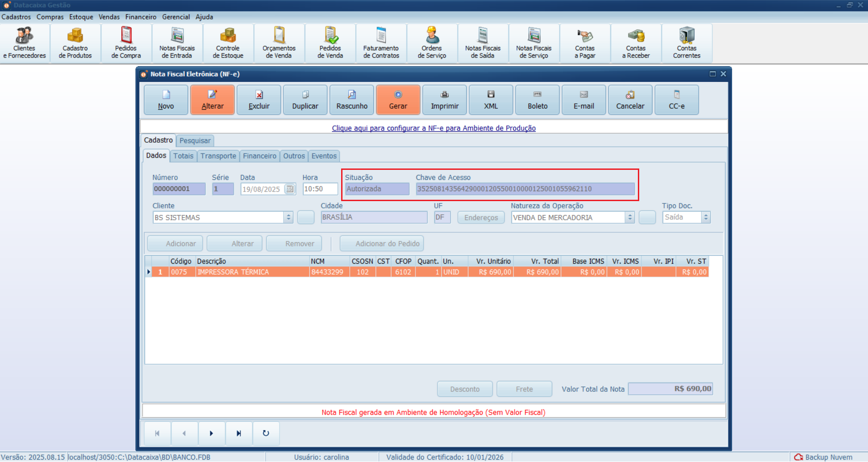Open Contas a Receber
Viewport: 868px width, 462px height.
point(636,43)
